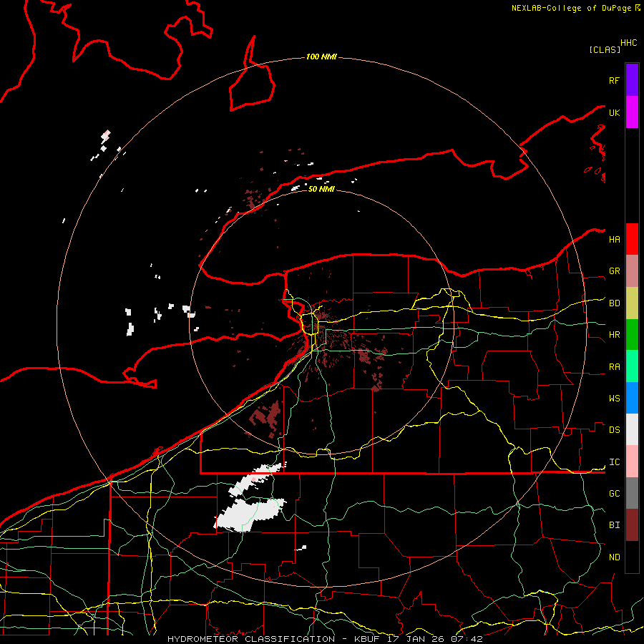Click the ND black legend swatch
Image resolution: width=644 pixels, height=644 pixels.
(632, 557)
